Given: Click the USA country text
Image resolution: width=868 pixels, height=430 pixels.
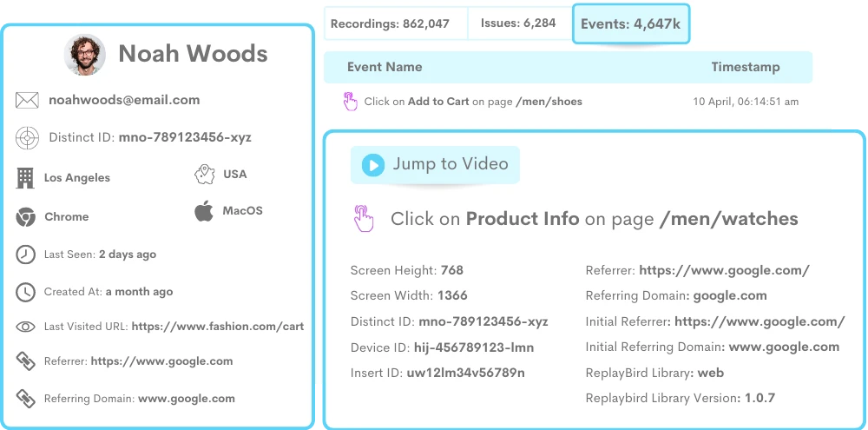Looking at the screenshot, I should [234, 174].
